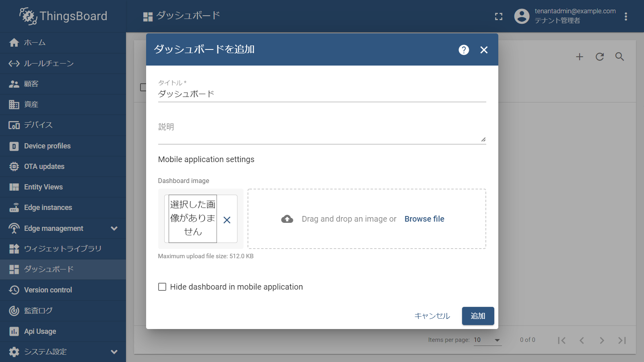
Task: Open the デバイス devices section icon
Action: [x=14, y=125]
